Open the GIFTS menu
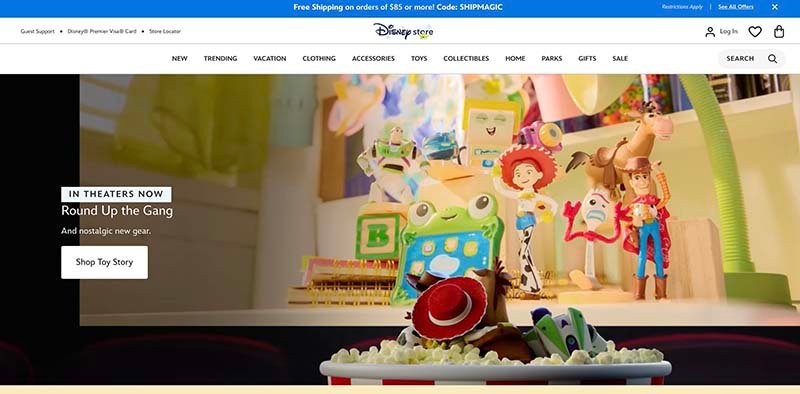This screenshot has width=800, height=394. [x=587, y=59]
